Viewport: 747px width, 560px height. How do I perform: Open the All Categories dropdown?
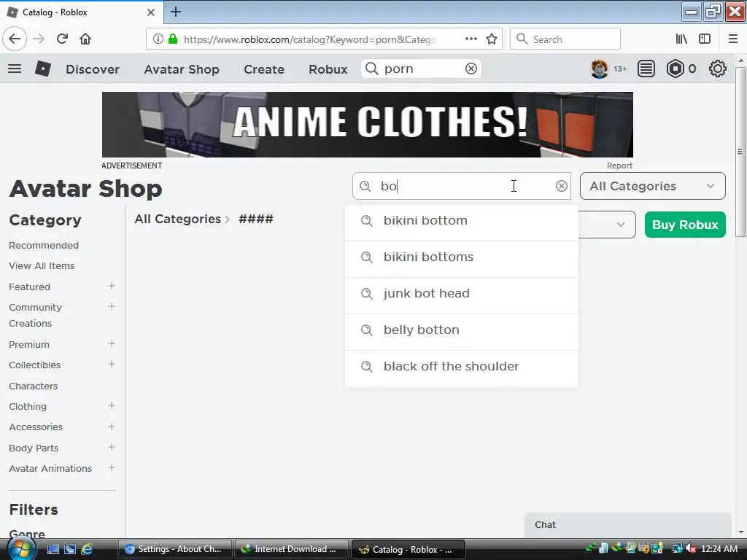(652, 186)
